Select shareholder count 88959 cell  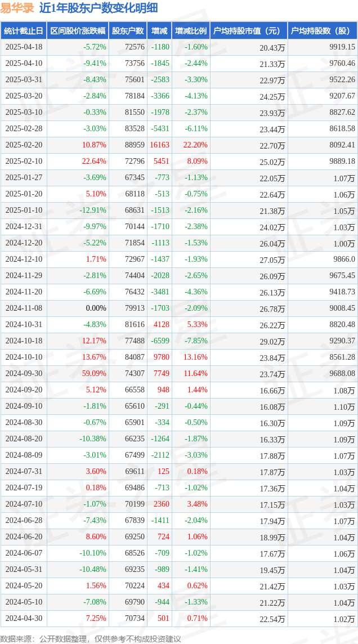(134, 145)
